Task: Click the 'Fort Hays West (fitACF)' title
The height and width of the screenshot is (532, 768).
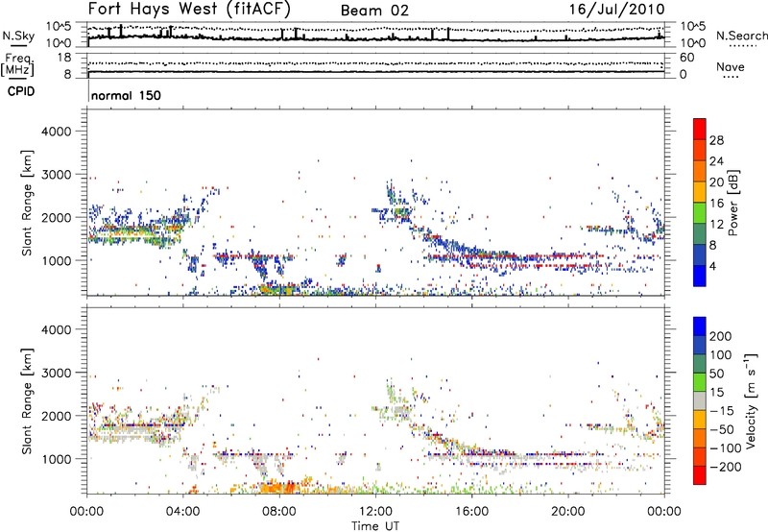Action: pyautogui.click(x=189, y=9)
